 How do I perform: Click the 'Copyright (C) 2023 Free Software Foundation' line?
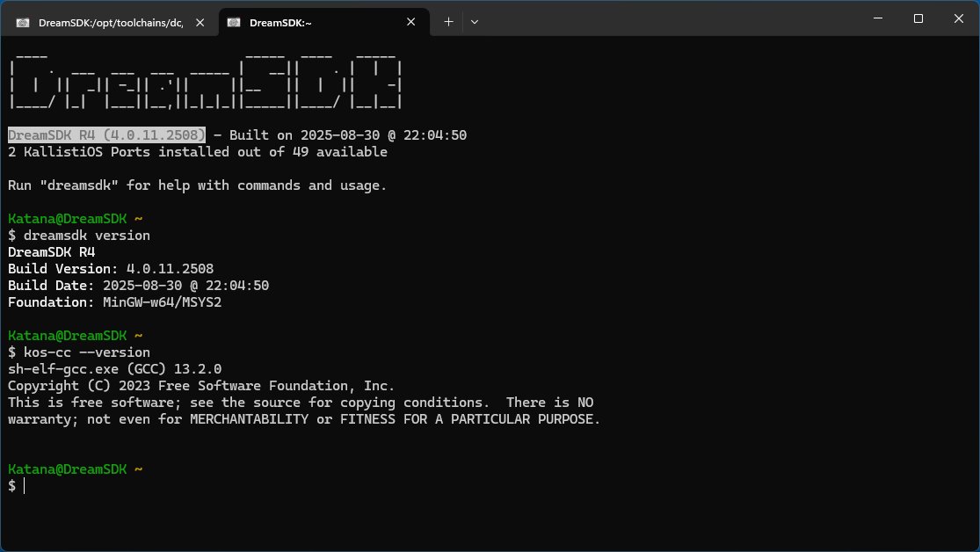point(201,386)
